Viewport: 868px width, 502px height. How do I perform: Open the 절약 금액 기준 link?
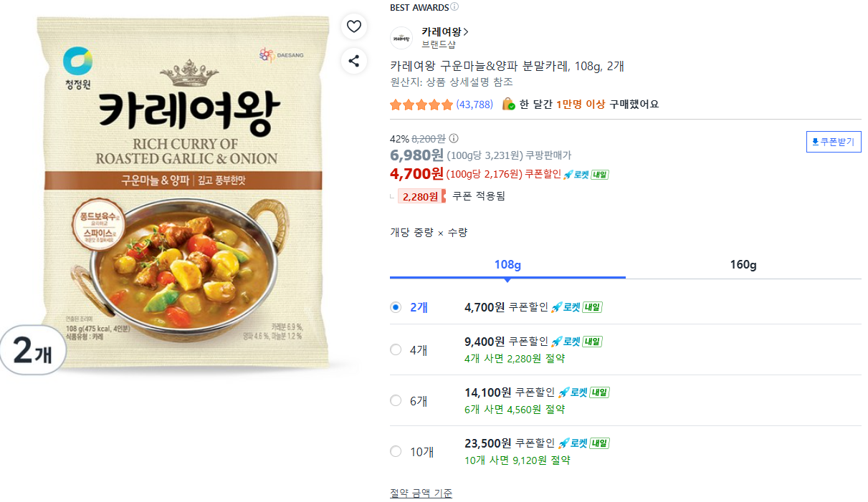[421, 493]
